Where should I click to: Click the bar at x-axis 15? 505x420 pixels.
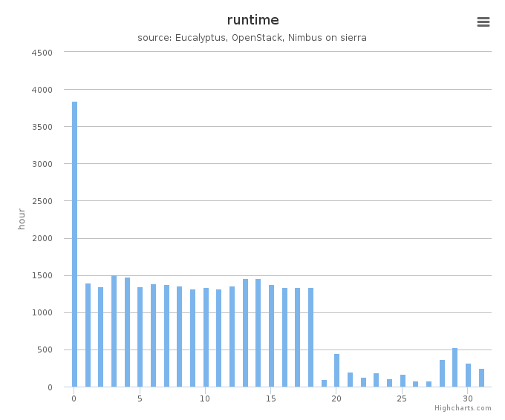coord(272,336)
